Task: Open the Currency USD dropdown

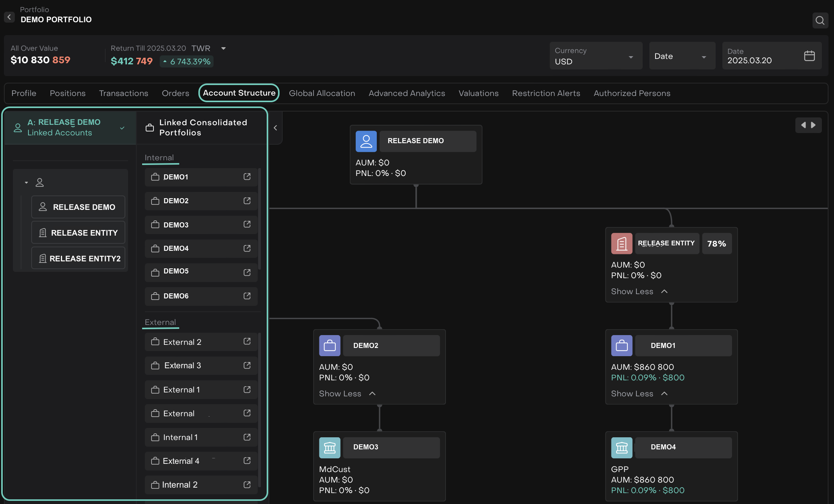Action: click(595, 56)
